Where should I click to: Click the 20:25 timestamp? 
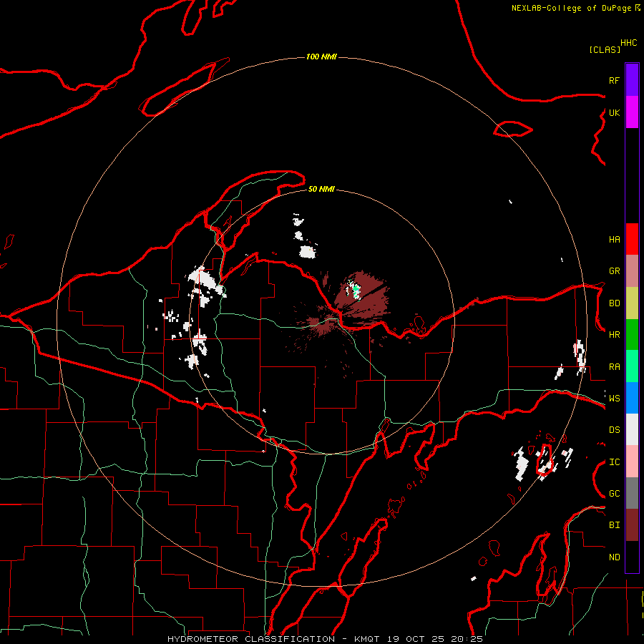coord(467,639)
